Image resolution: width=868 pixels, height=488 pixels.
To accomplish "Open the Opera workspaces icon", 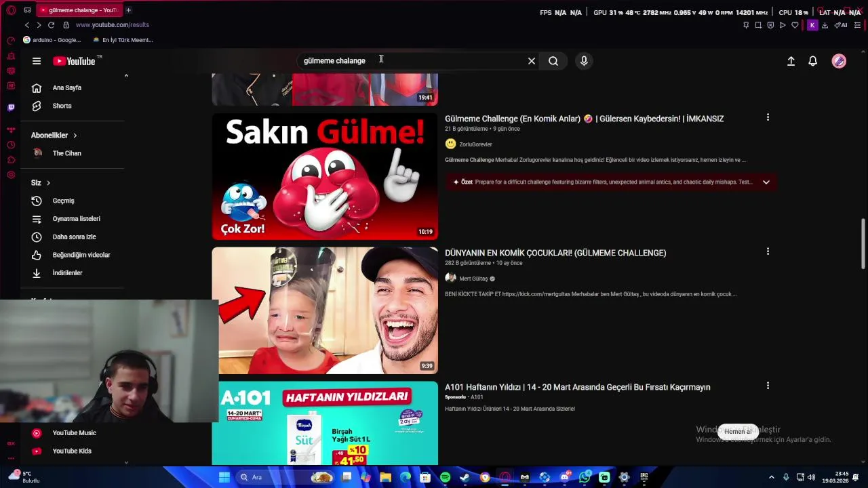I will (27, 10).
